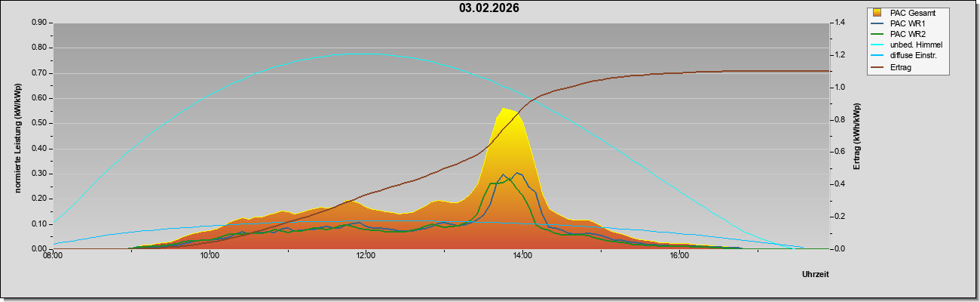Image resolution: width=980 pixels, height=302 pixels.
Task: Click the PAC WR1 blue legend line
Action: click(x=877, y=23)
